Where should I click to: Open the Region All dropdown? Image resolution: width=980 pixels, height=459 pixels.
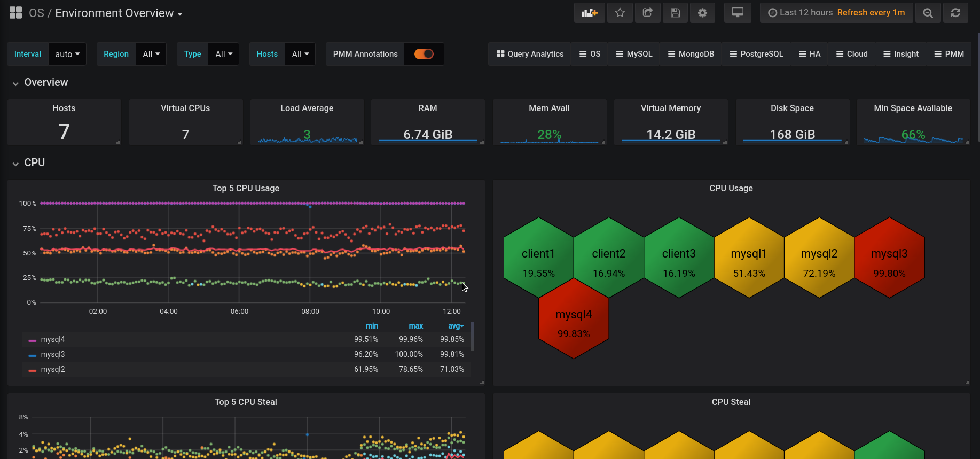[151, 54]
